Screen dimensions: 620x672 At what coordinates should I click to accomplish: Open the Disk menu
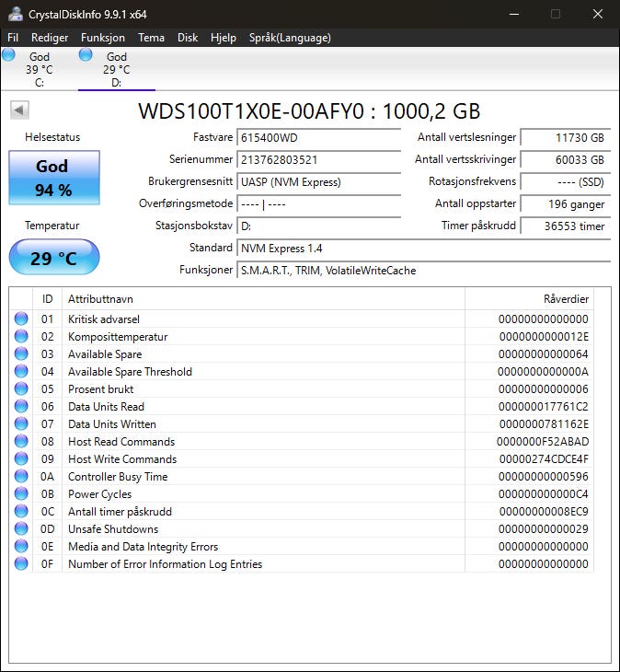[188, 38]
